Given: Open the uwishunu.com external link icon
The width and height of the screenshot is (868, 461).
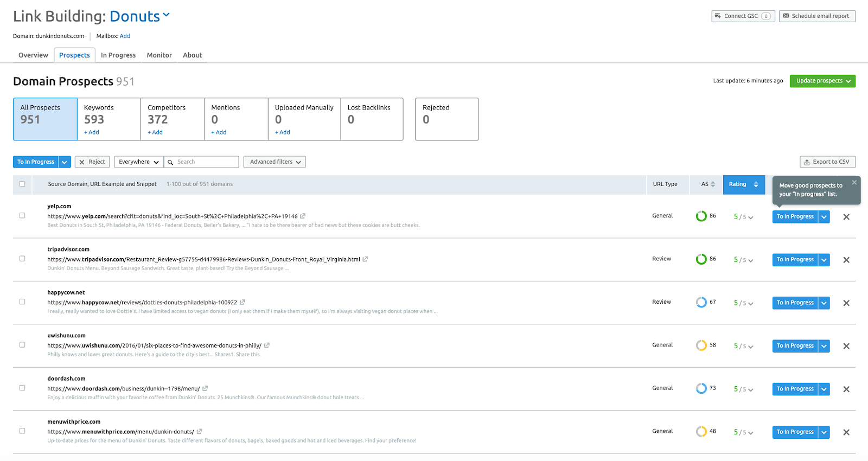Looking at the screenshot, I should [x=267, y=345].
